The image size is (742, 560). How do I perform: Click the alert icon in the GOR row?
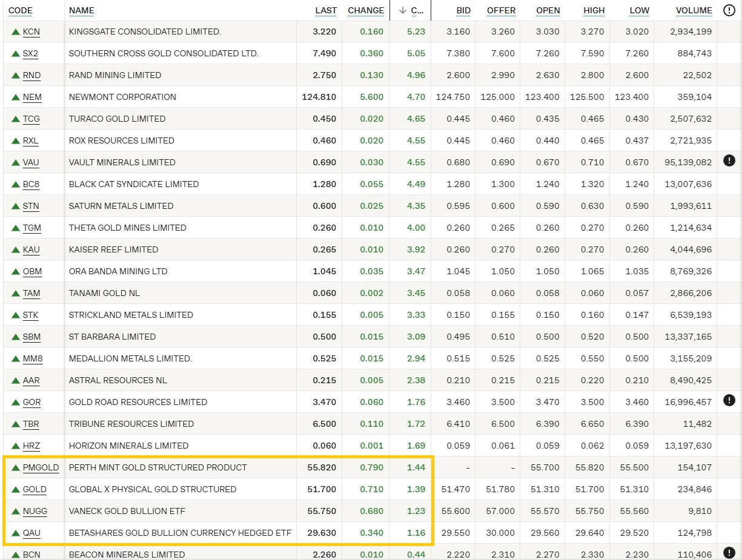[x=729, y=400]
